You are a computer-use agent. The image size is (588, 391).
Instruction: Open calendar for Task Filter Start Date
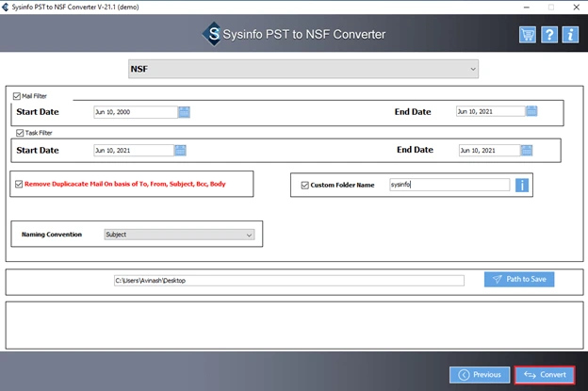pyautogui.click(x=180, y=151)
